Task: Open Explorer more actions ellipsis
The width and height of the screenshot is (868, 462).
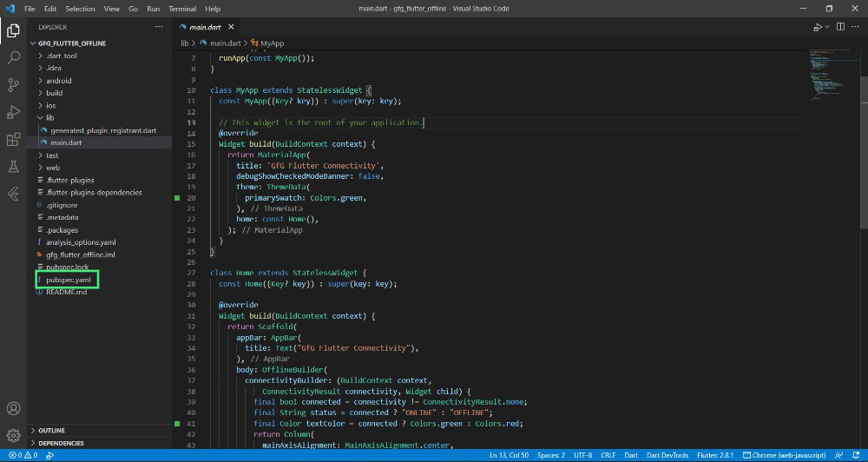Action: click(x=157, y=27)
